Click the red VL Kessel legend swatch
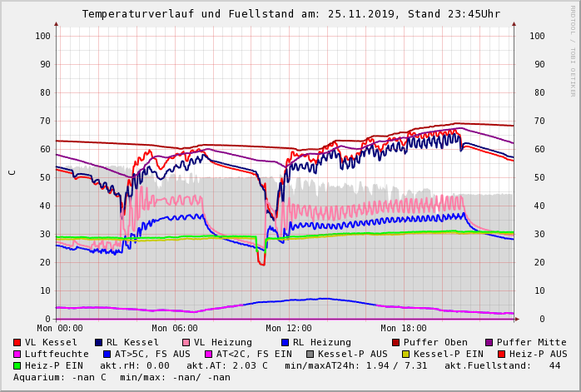The height and width of the screenshot is (392, 581). click(x=17, y=342)
